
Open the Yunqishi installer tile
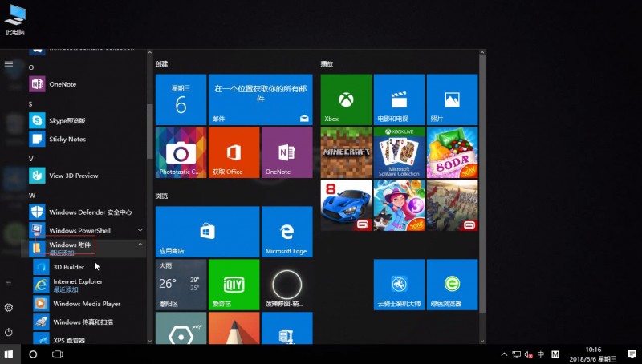[399, 285]
